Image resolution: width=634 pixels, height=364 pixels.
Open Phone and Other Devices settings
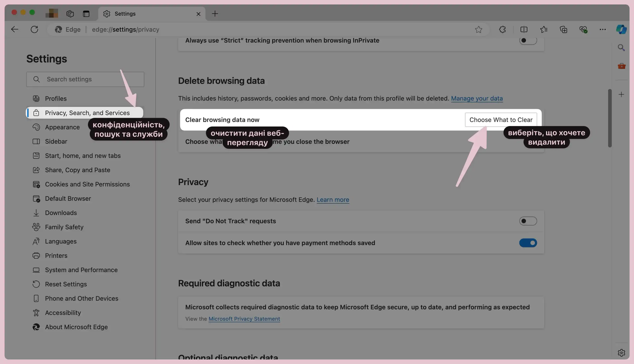pos(85,298)
